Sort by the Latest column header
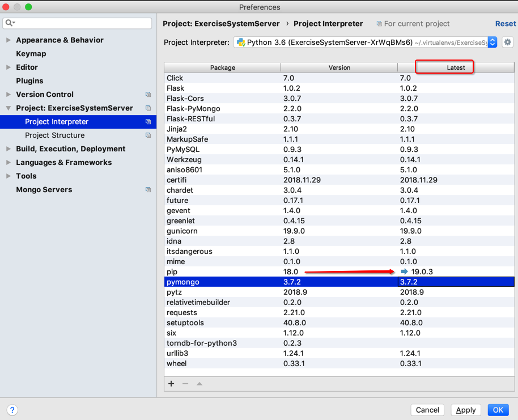The height and width of the screenshot is (420, 518). point(456,67)
